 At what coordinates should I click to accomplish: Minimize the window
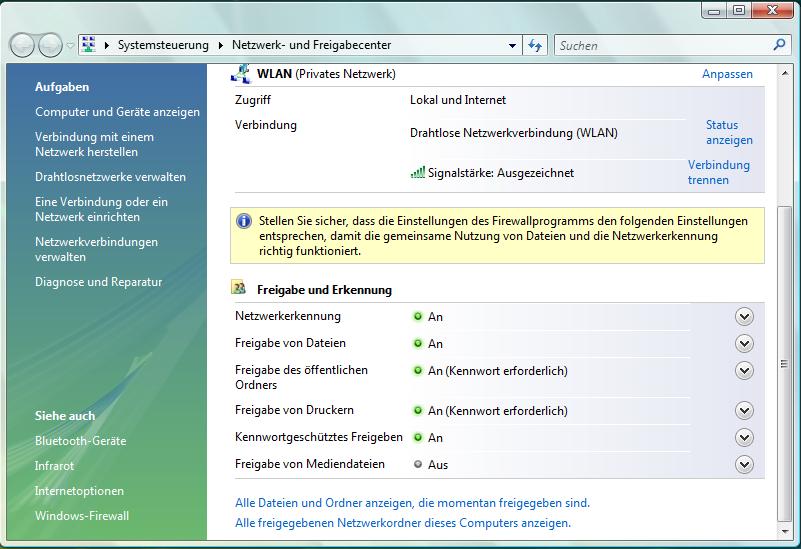(715, 10)
